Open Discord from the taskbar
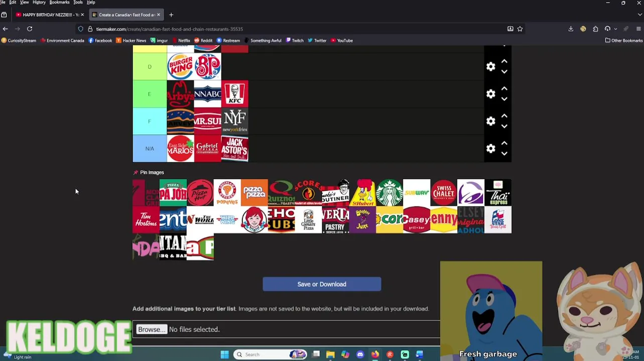Viewport: 644px width, 361px height. tap(360, 354)
